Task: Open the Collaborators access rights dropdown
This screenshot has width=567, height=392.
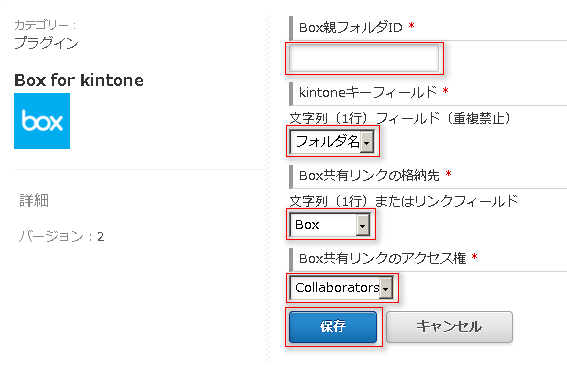Action: point(341,288)
